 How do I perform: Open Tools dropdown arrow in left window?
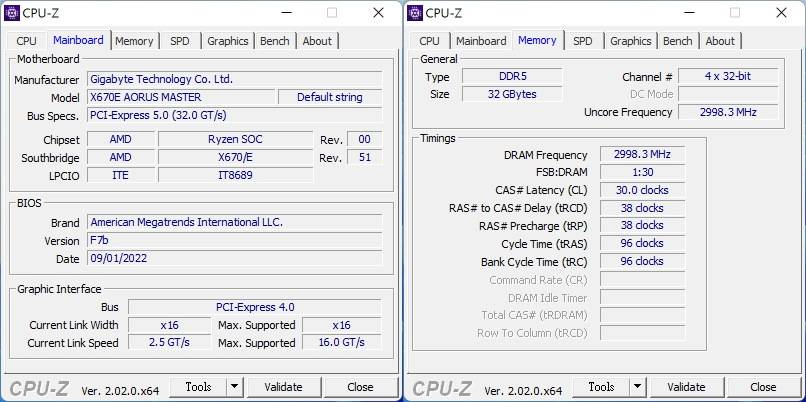pyautogui.click(x=233, y=387)
